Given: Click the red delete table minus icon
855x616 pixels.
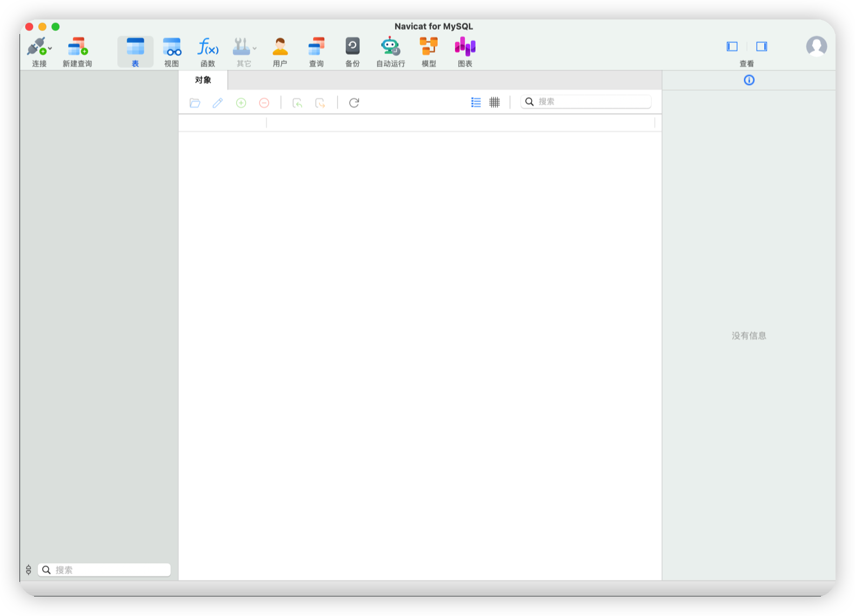Looking at the screenshot, I should point(264,103).
